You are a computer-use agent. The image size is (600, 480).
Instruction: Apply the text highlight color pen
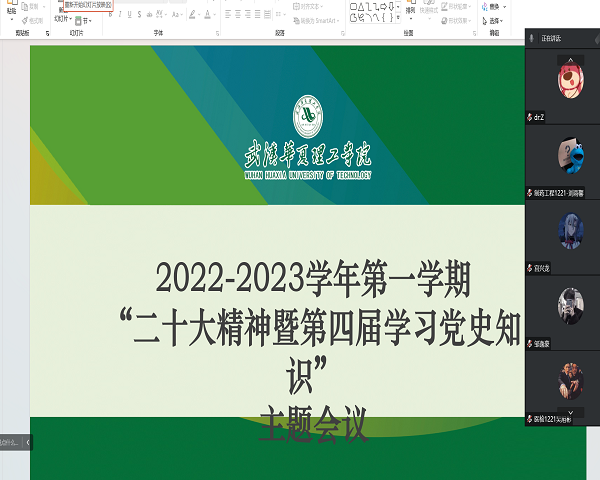(x=192, y=15)
